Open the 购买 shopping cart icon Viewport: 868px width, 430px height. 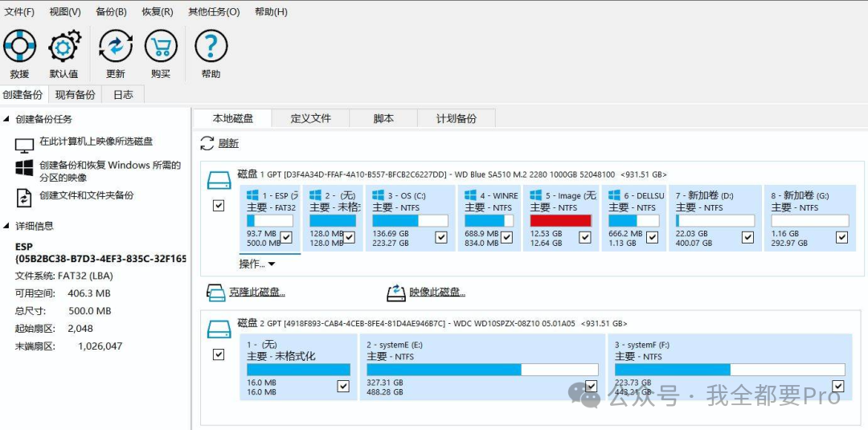coord(161,47)
